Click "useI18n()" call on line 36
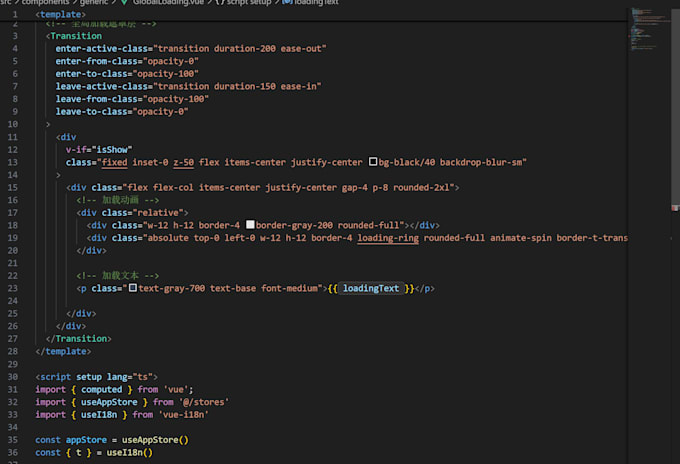This screenshot has height=464, width=680. [130, 452]
